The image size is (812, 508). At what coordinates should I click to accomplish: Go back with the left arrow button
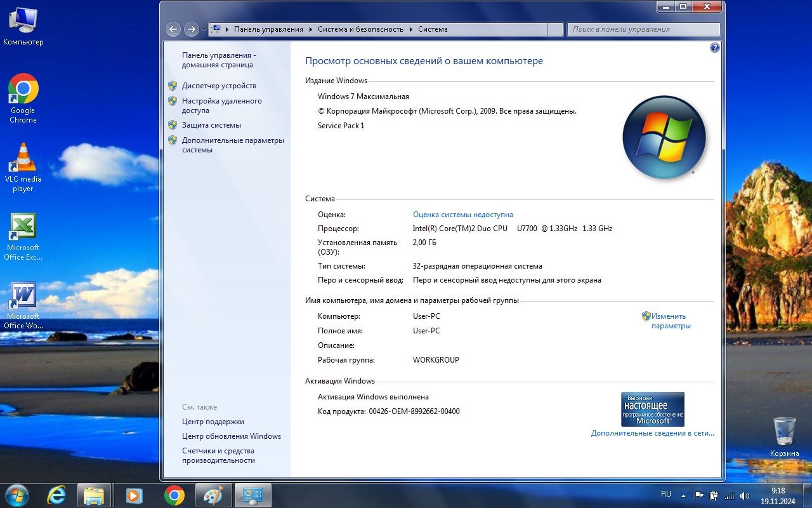(173, 29)
